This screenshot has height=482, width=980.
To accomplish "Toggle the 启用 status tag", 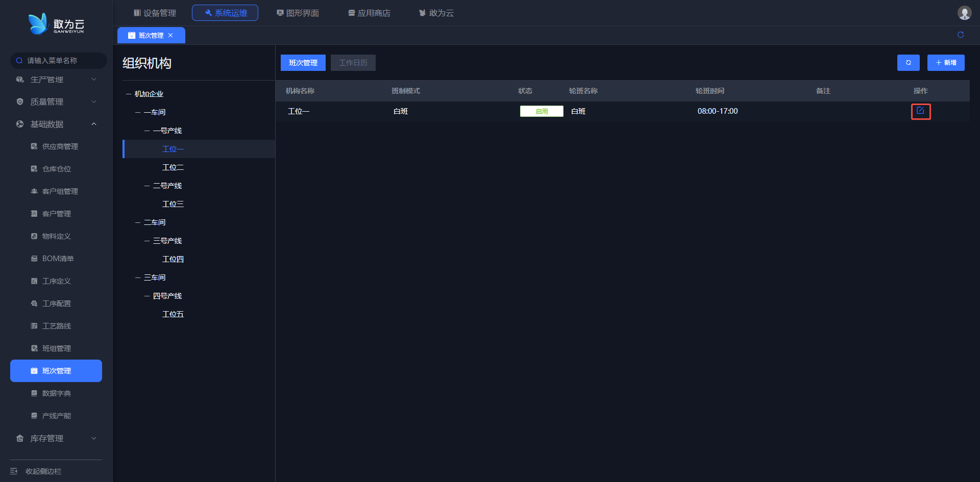I will point(541,111).
